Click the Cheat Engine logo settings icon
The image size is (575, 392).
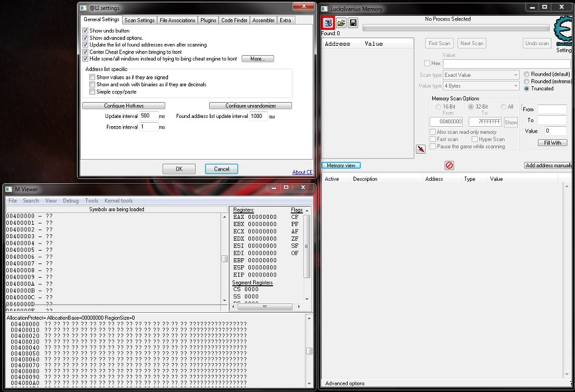point(564,32)
